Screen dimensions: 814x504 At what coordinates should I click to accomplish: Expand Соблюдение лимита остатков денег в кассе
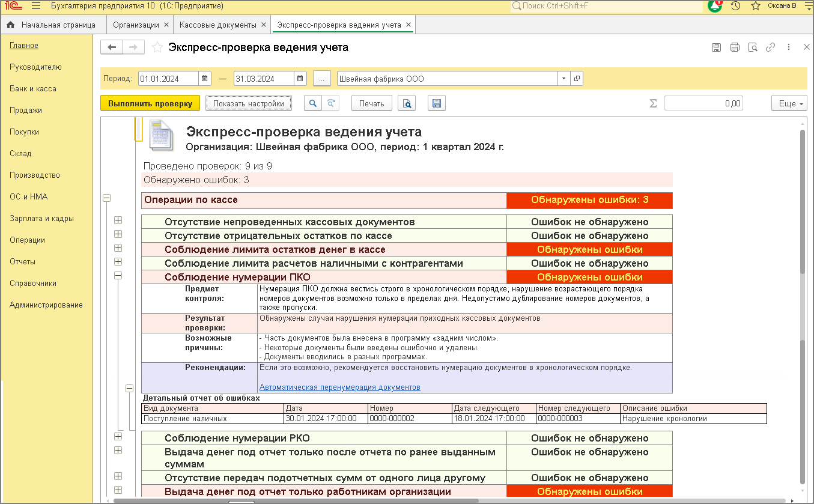point(118,248)
